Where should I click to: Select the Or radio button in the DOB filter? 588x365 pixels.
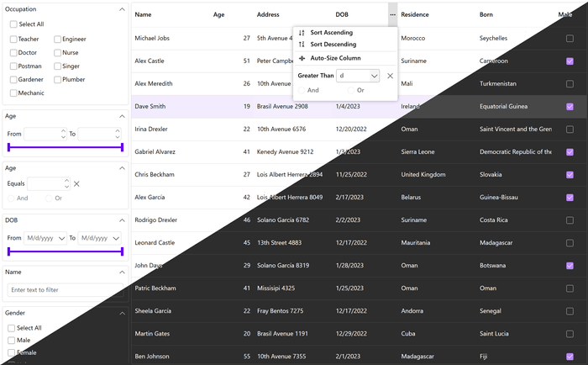click(352, 90)
